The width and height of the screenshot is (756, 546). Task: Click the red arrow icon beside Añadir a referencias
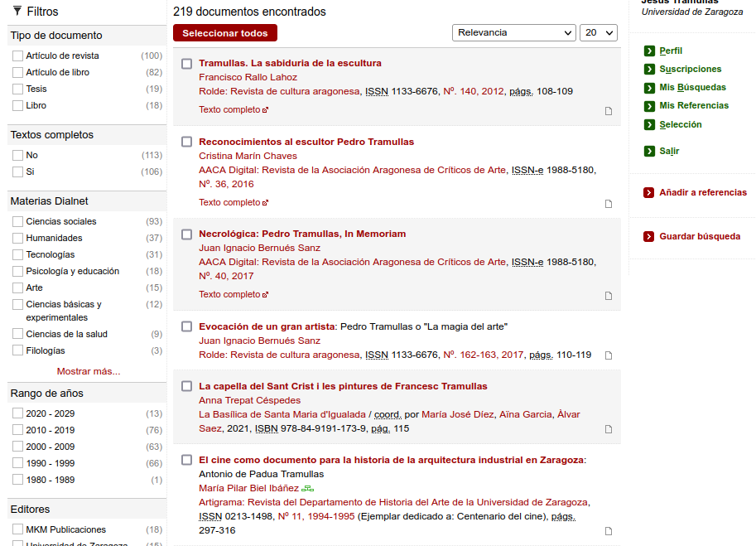click(649, 192)
